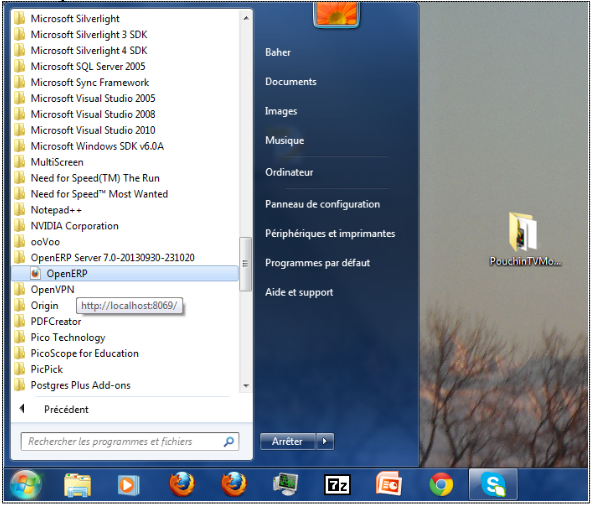
Task: Open the Windows Start orb
Action: point(25,485)
